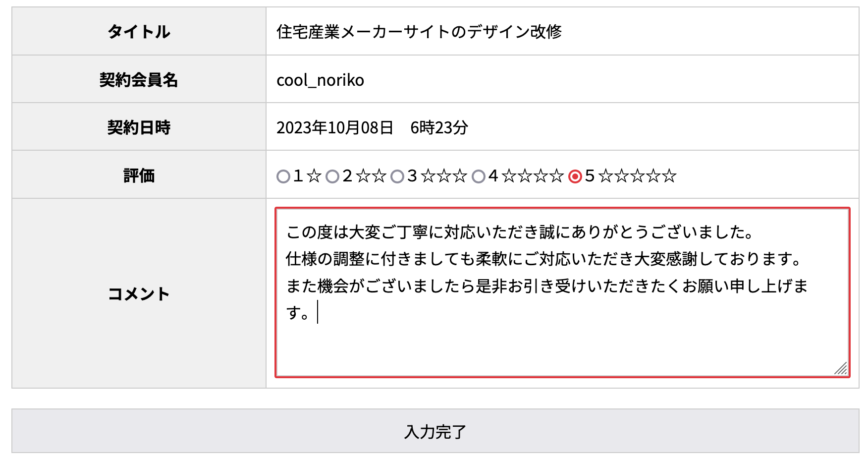Click the 契約会員名 row header
Image resolution: width=868 pixels, height=462 pixels.
[139, 80]
